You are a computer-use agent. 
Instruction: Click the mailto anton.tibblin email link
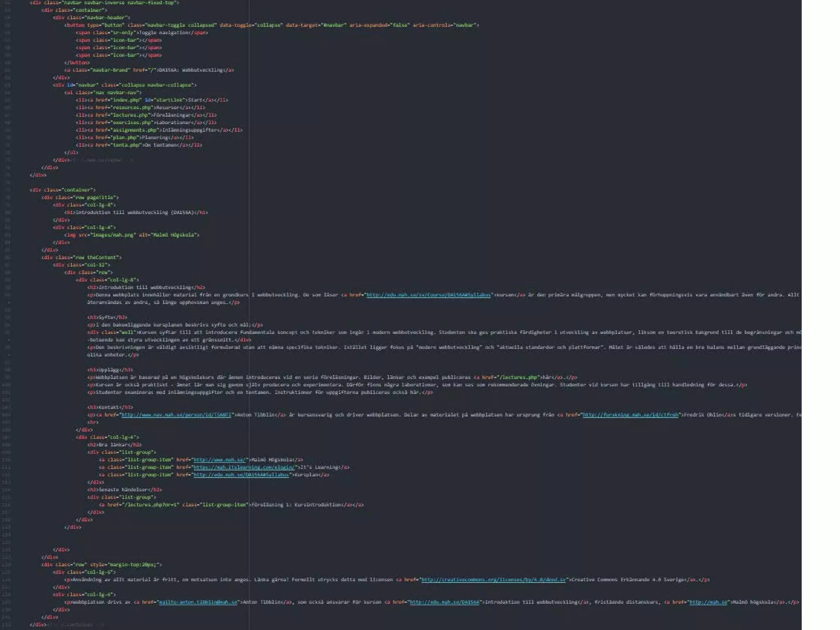pyautogui.click(x=198, y=602)
